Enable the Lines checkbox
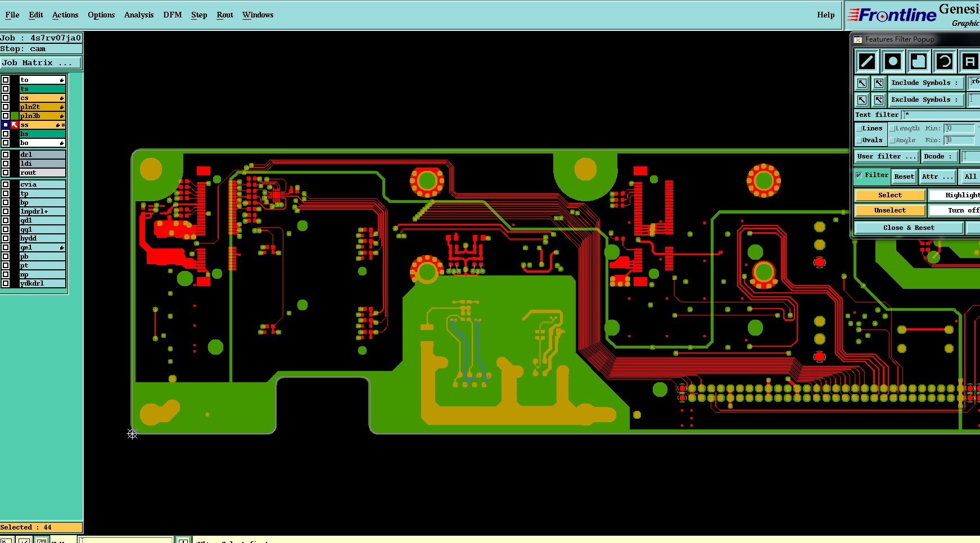Image resolution: width=980 pixels, height=543 pixels. pyautogui.click(x=859, y=129)
